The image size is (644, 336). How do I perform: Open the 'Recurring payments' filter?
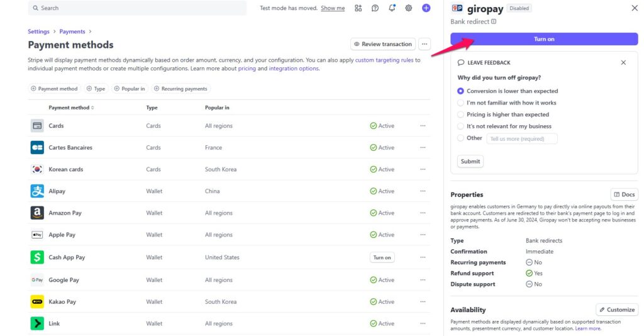click(x=180, y=89)
